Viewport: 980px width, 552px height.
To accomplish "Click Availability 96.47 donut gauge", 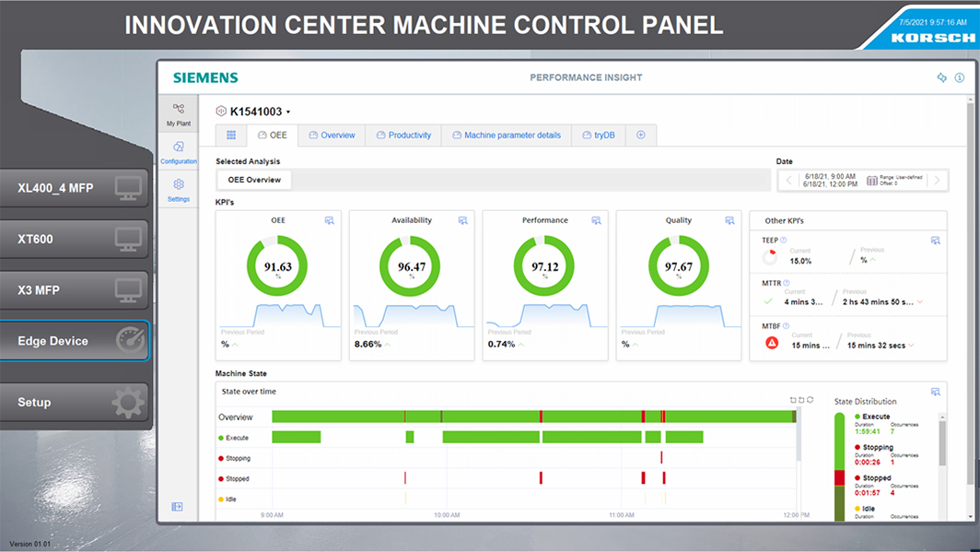I will click(411, 266).
